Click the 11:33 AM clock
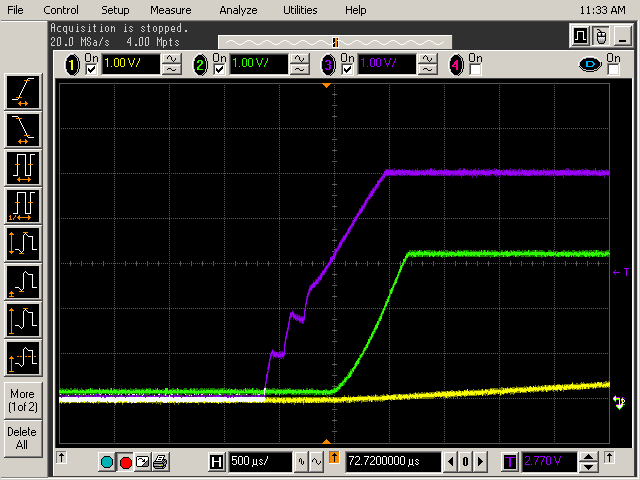The height and width of the screenshot is (480, 640). 602,10
